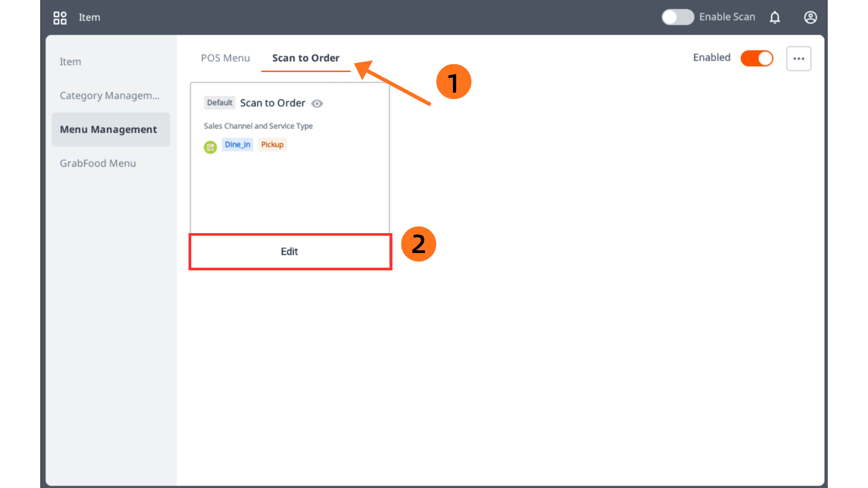Click the Dine_in service type tag

[237, 145]
